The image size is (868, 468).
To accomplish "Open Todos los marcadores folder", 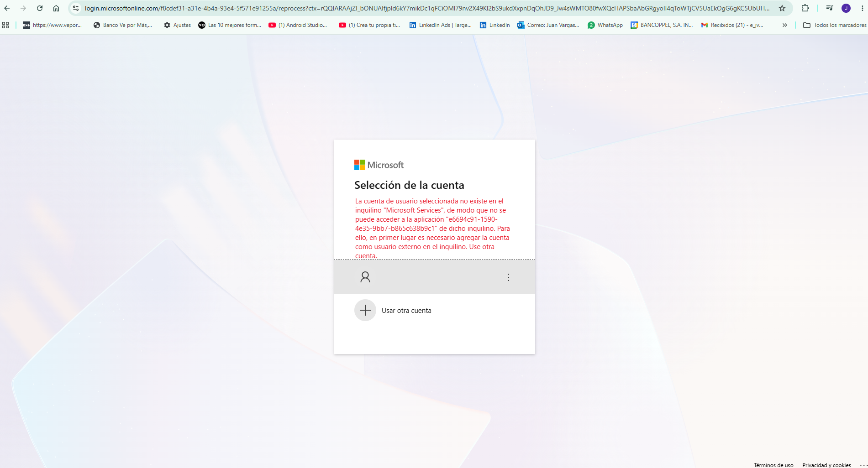I will 835,25.
